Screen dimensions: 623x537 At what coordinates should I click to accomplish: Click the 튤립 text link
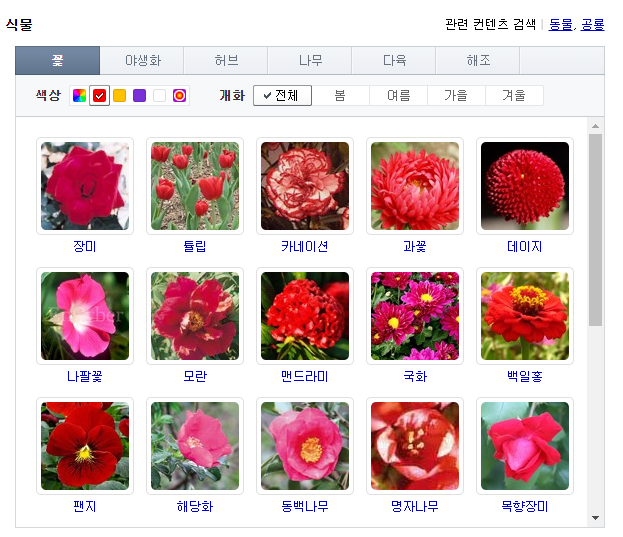[x=195, y=246]
